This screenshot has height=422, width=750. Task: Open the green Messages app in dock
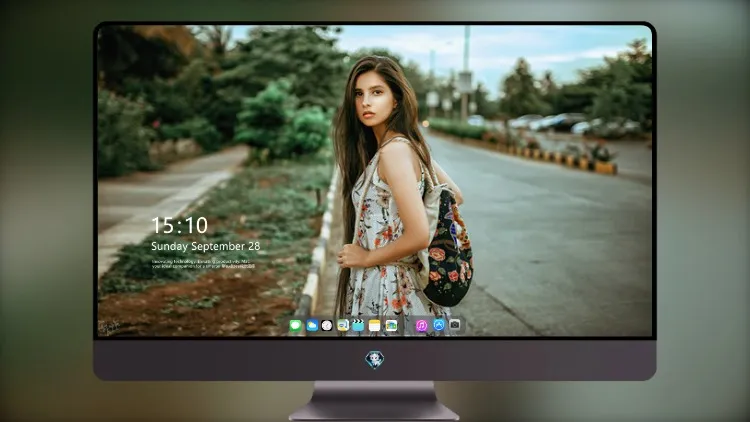point(296,326)
